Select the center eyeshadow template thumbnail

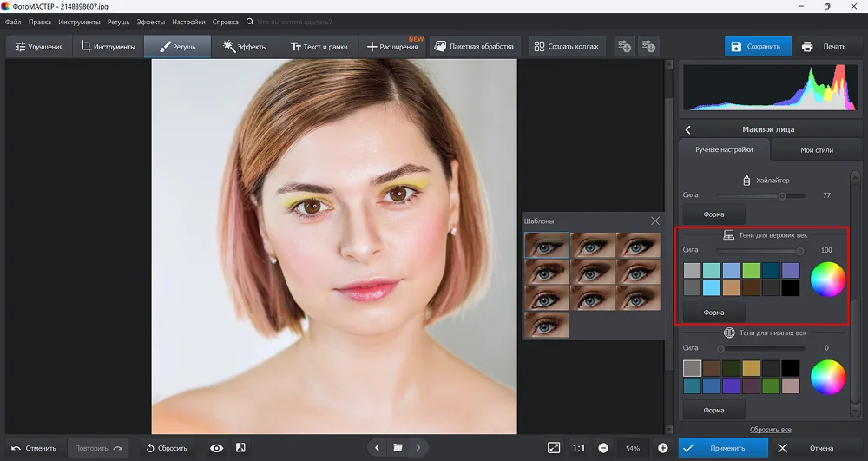[x=592, y=271]
